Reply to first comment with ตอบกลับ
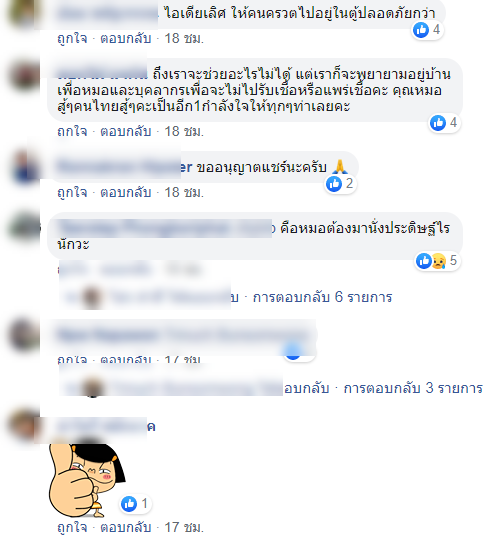Screen dimensions: 483x546 (126, 38)
